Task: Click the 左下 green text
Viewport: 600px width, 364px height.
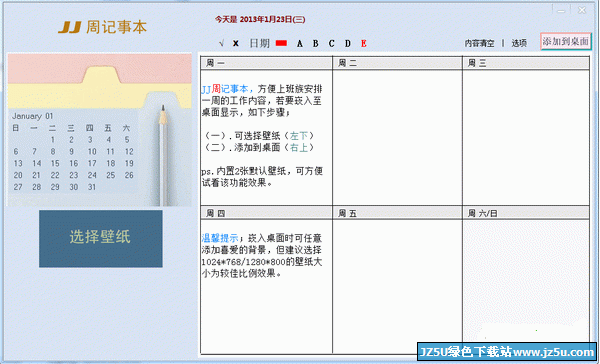Action: coord(299,136)
